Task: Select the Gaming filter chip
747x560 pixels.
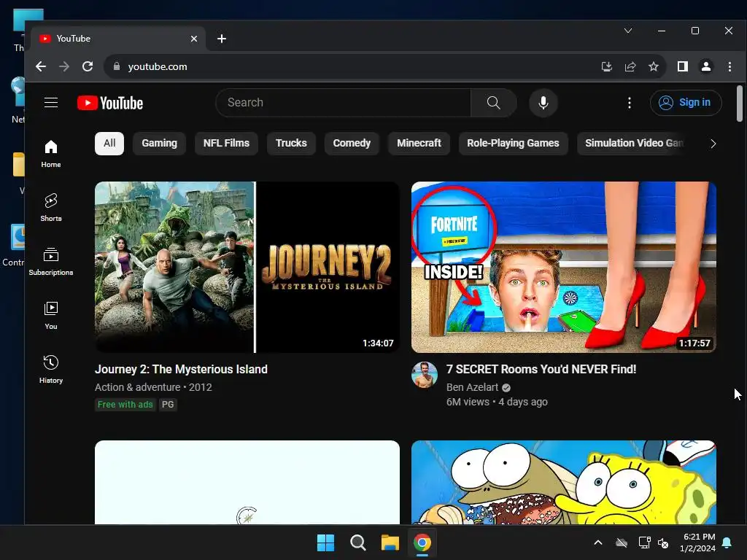Action: (x=159, y=144)
